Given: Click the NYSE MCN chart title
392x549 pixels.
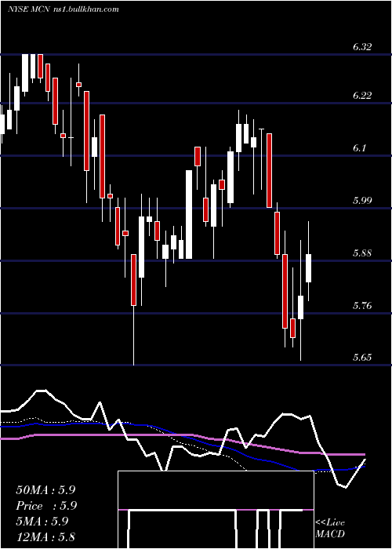Looking at the screenshot, I should coord(64,9).
